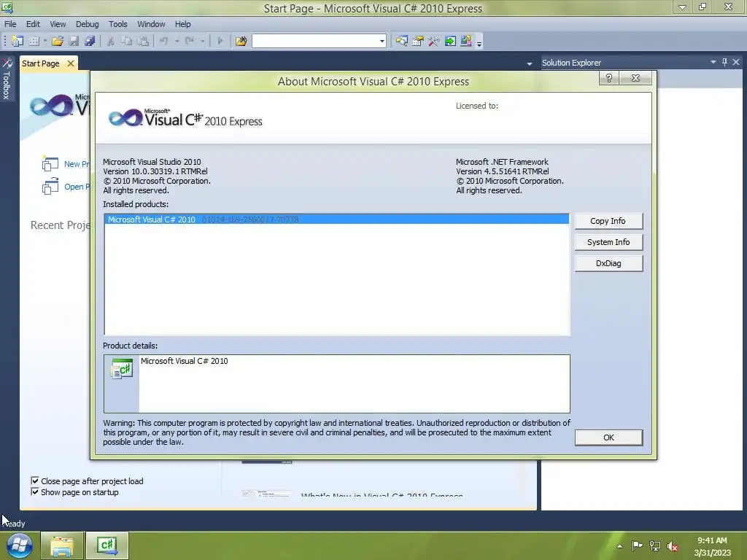Toggle Show page on startup checkbox
747x560 pixels.
coord(35,492)
